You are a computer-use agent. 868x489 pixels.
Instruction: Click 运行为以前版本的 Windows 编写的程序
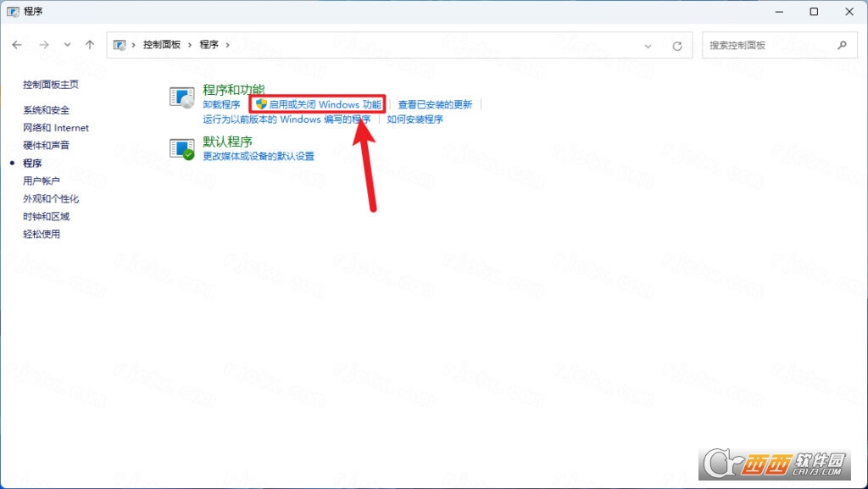pos(287,119)
